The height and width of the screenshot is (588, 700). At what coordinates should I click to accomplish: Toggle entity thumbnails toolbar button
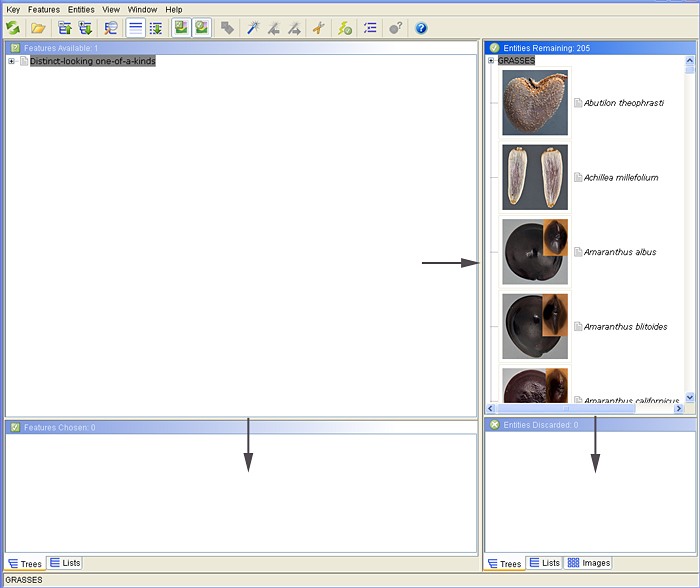tap(202, 28)
